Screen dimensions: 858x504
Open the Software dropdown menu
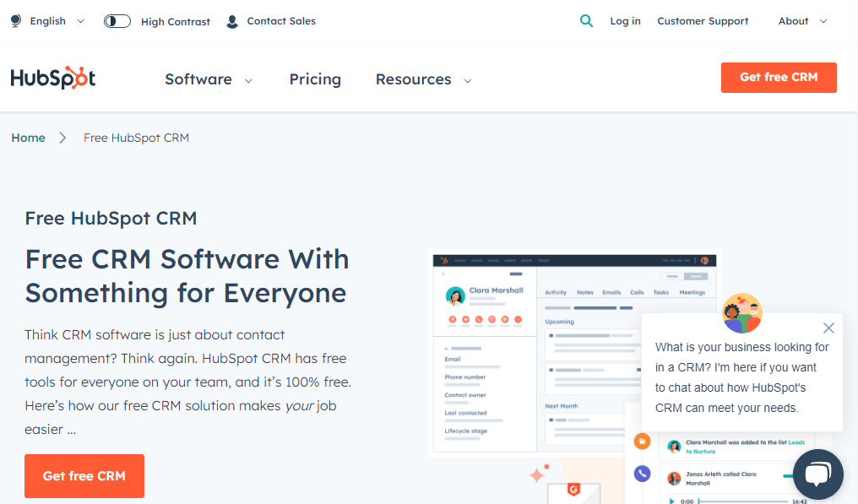tap(209, 79)
